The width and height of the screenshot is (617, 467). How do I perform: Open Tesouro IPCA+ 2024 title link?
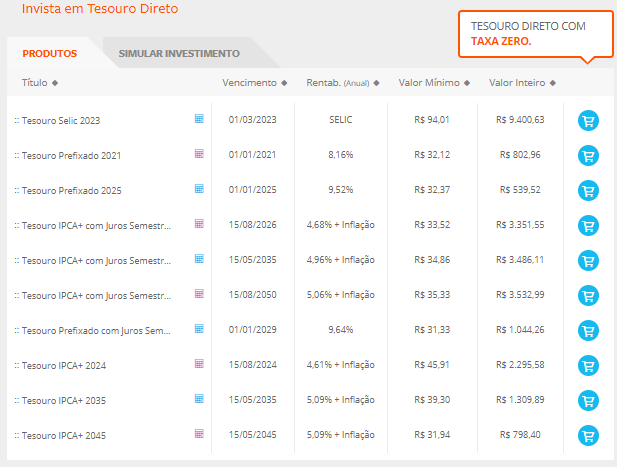point(64,365)
